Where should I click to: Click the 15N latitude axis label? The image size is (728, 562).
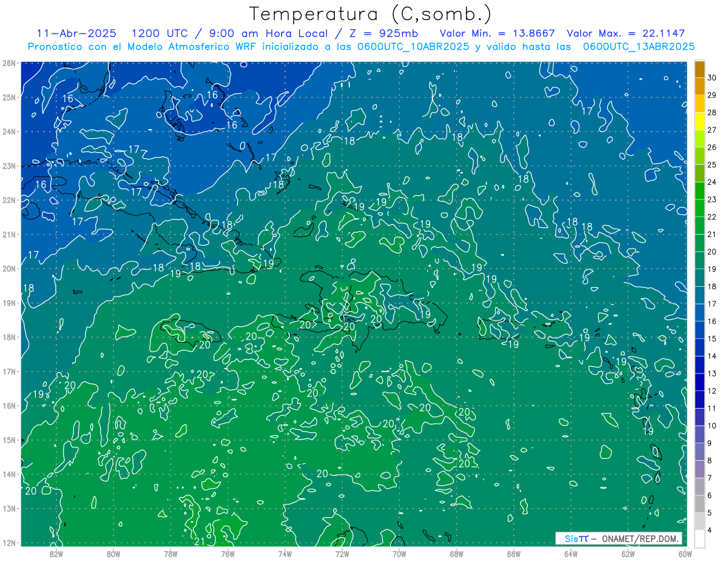pyautogui.click(x=8, y=440)
